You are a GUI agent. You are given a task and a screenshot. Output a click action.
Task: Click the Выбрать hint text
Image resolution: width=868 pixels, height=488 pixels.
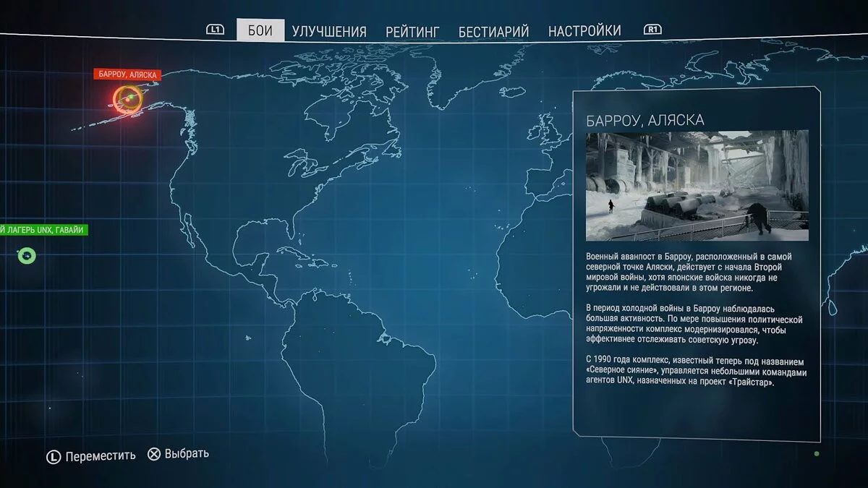pyautogui.click(x=187, y=454)
